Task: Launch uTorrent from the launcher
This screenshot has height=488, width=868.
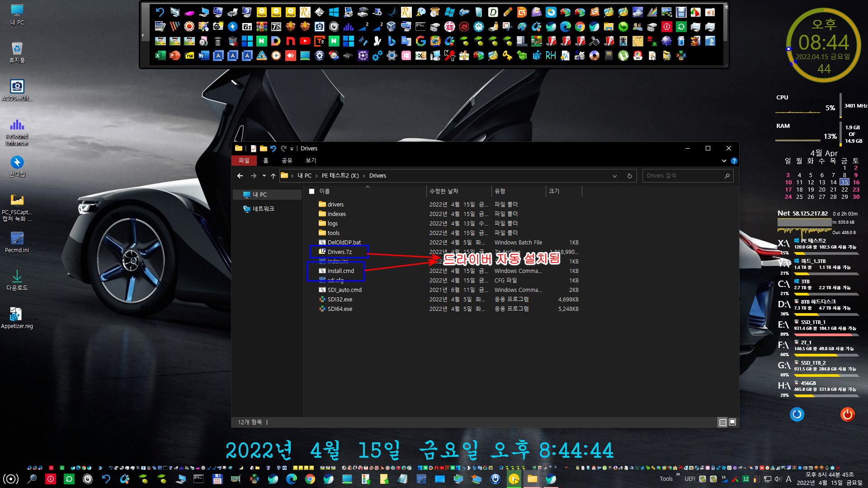Action: pos(623,56)
